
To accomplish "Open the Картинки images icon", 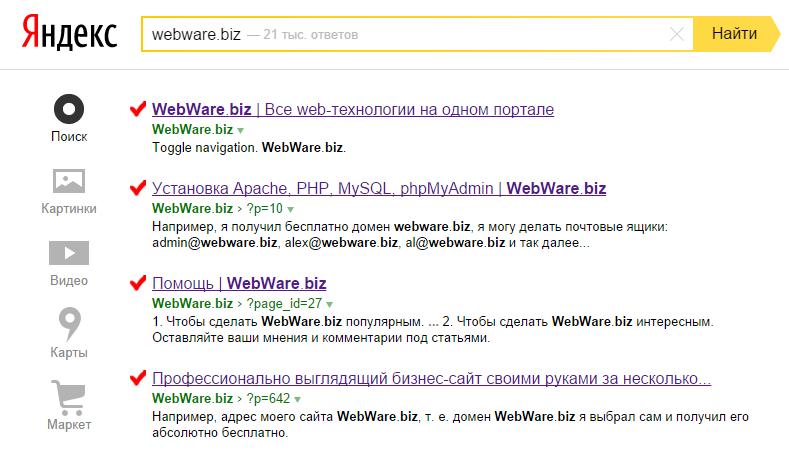I will click(x=69, y=181).
